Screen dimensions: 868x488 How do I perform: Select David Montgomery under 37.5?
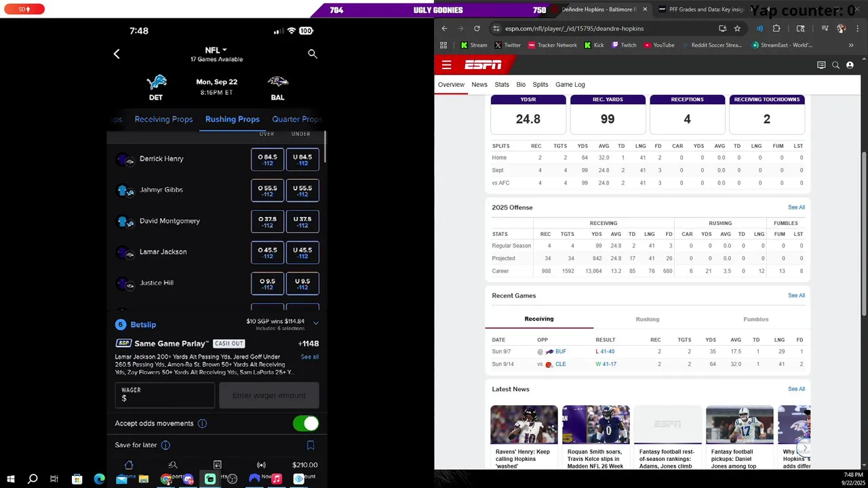point(302,222)
